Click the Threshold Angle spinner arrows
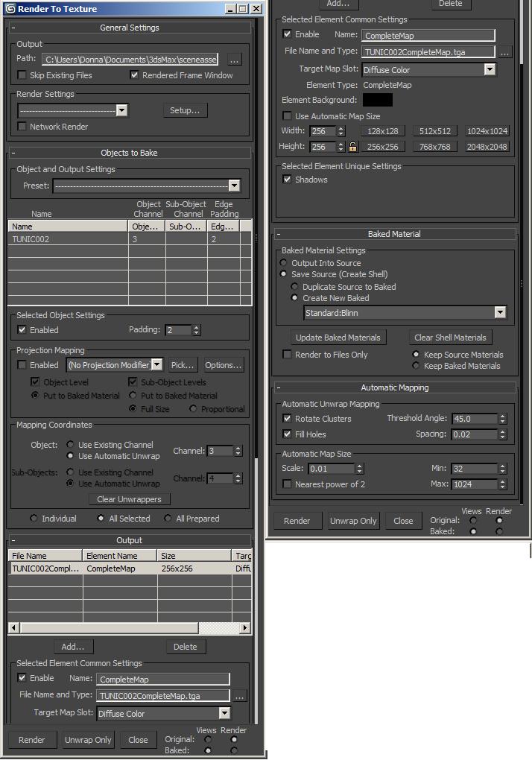Screen dimensions: 532x760 503,419
